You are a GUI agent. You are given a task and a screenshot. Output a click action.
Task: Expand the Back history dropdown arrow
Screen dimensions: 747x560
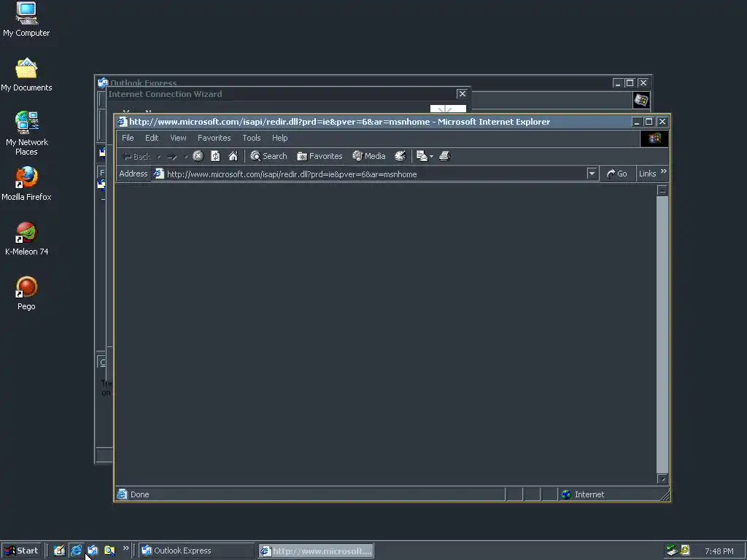point(159,156)
